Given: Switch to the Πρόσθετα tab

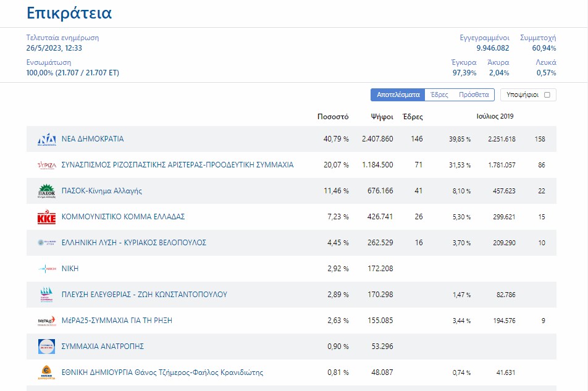Looking at the screenshot, I should [x=474, y=95].
